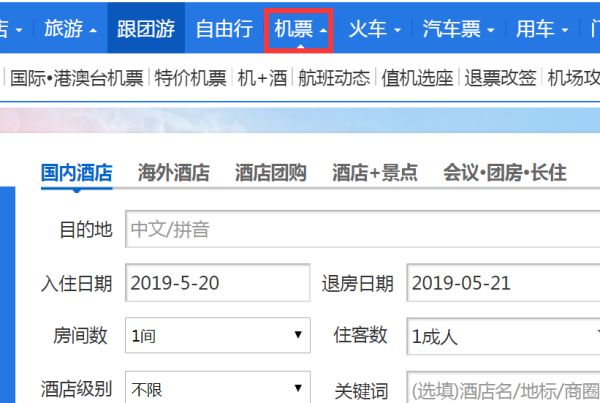This screenshot has width=600, height=403.
Task: Expand the 用车 dropdown menu
Action: coord(542,29)
